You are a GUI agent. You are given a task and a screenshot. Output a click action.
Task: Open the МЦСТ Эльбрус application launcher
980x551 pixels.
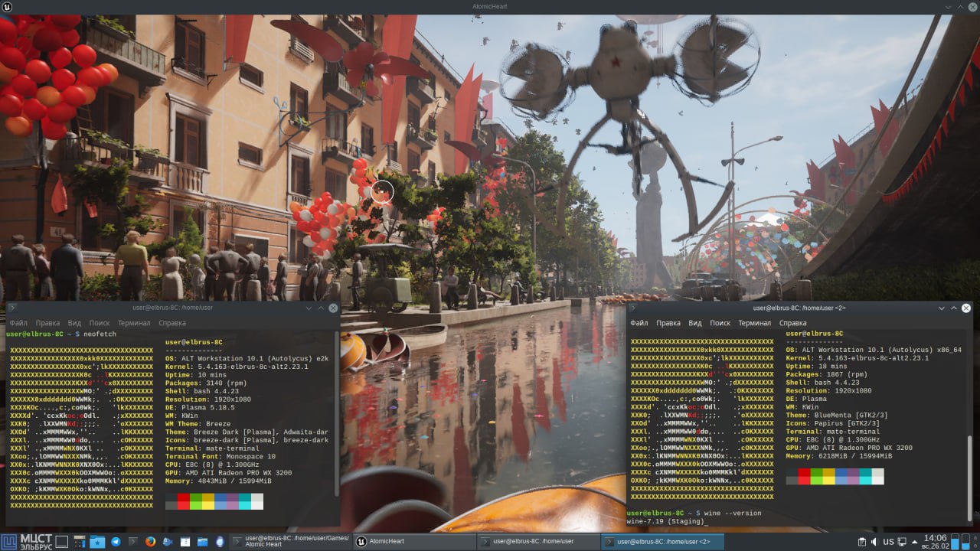pyautogui.click(x=26, y=542)
